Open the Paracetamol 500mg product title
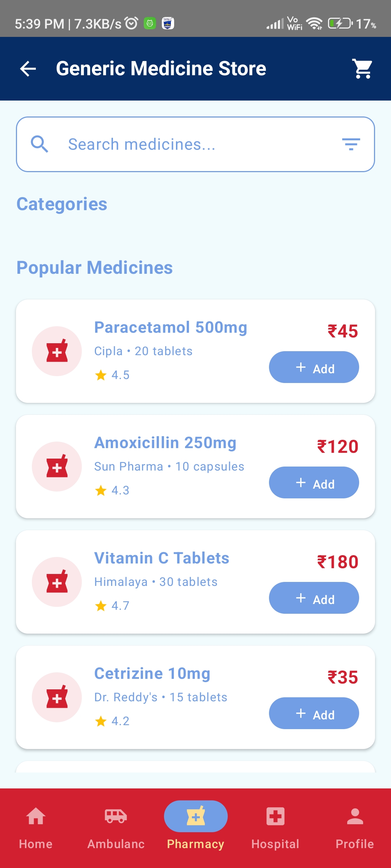 (x=171, y=328)
